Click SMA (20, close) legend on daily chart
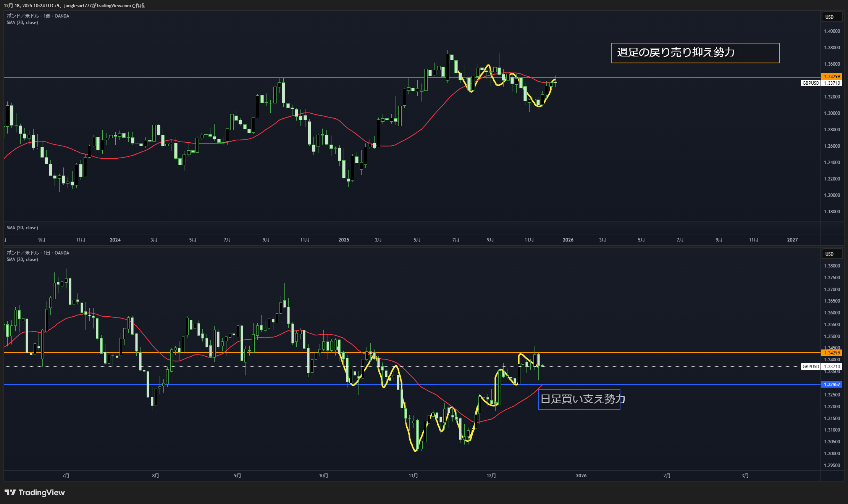This screenshot has height=504, width=848. 22,259
